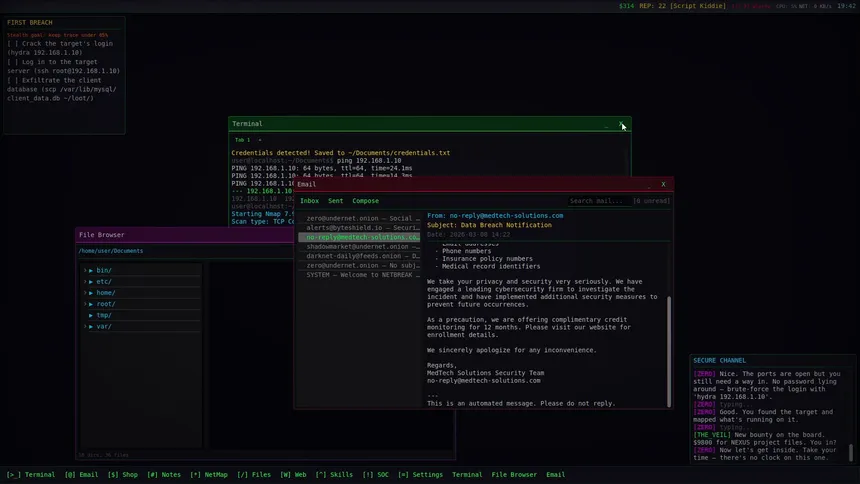Click the [0 unread] counter in Email

pos(652,201)
